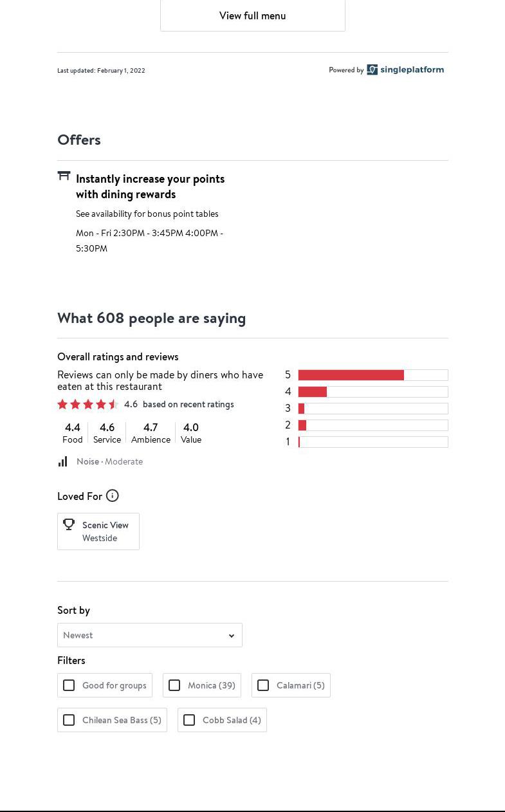Click the SinglePlatform logo
The image size is (505, 812).
pyautogui.click(x=405, y=69)
